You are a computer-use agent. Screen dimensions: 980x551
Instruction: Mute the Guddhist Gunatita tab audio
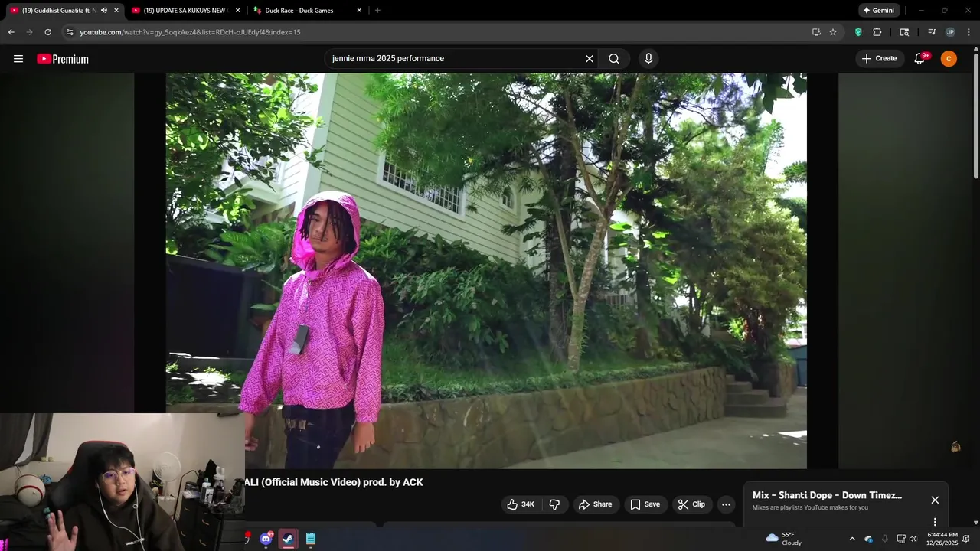(x=104, y=11)
